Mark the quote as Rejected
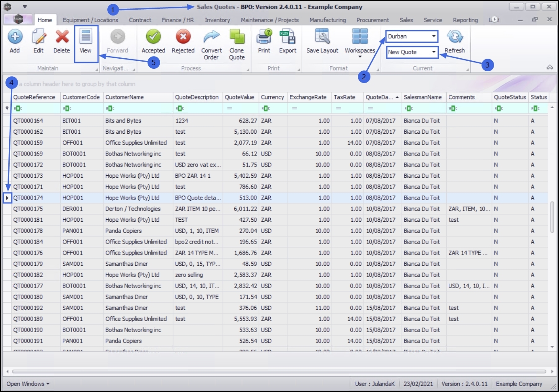559x392 pixels. [183, 42]
